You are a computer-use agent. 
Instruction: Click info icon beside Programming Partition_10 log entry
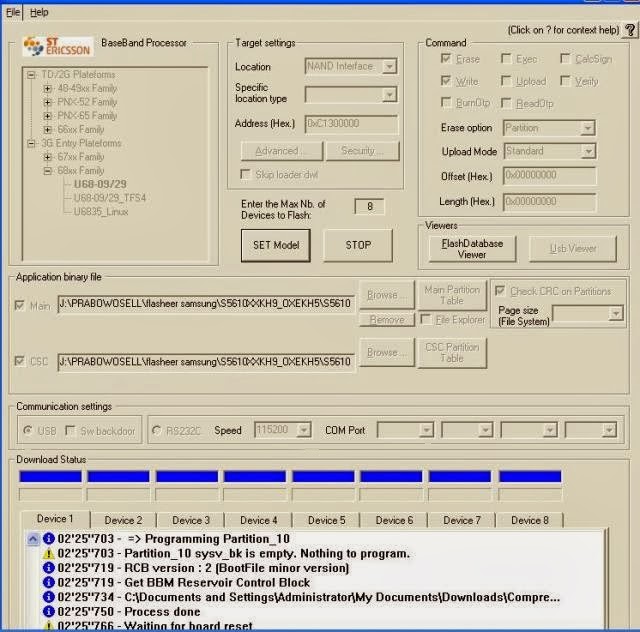(x=49, y=539)
